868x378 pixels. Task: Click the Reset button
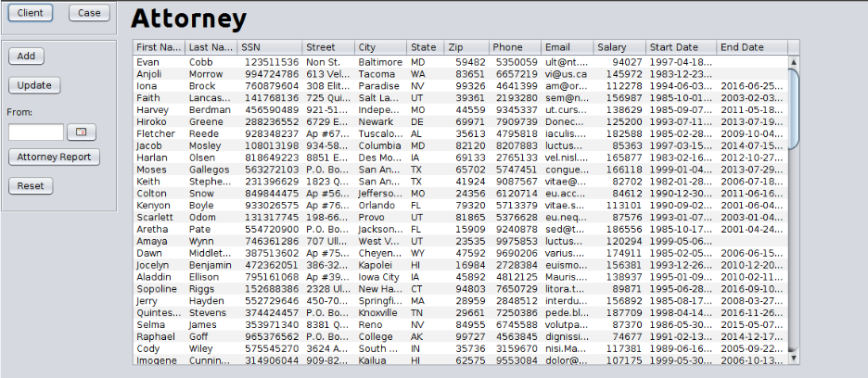coord(31,186)
